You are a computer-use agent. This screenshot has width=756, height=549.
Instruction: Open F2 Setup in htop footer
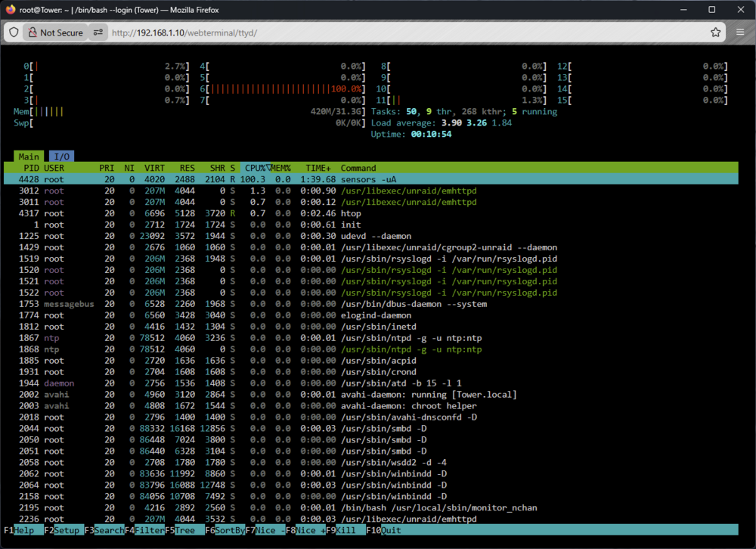tap(64, 530)
